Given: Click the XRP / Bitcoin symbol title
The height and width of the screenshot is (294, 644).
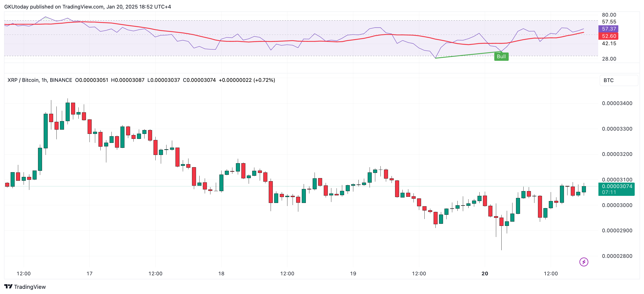Looking at the screenshot, I should coord(40,80).
